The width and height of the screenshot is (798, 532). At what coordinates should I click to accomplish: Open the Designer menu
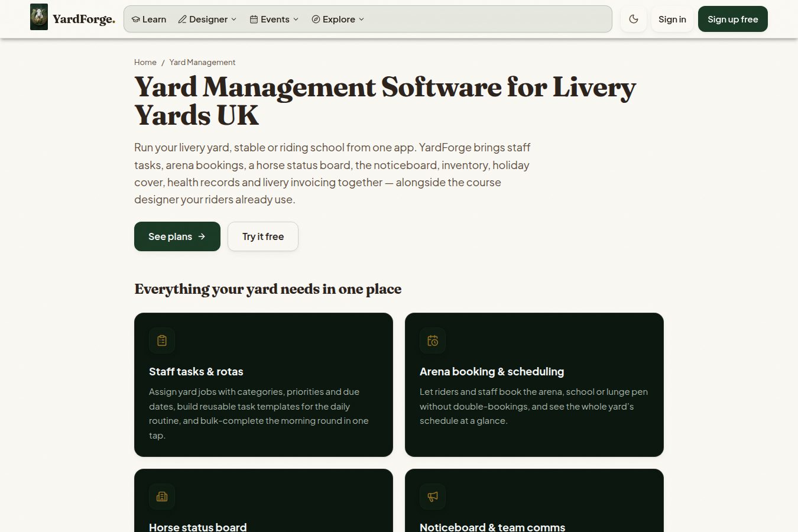[207, 20]
